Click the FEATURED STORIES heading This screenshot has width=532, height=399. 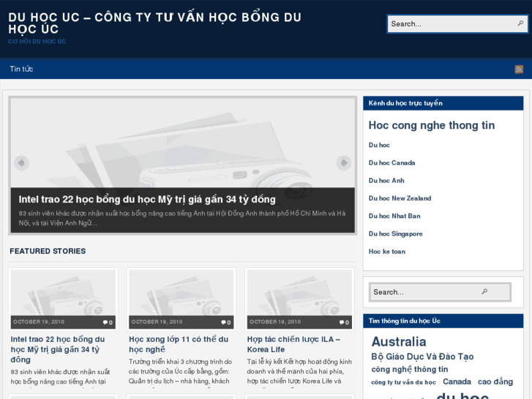[48, 251]
